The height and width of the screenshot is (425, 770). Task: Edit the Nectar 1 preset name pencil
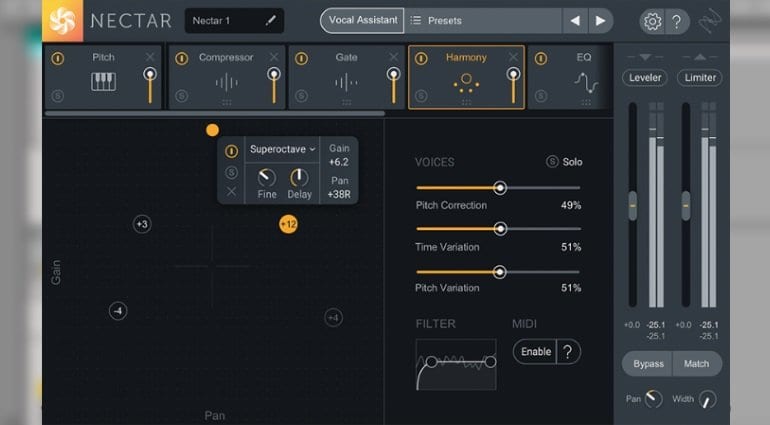[271, 21]
